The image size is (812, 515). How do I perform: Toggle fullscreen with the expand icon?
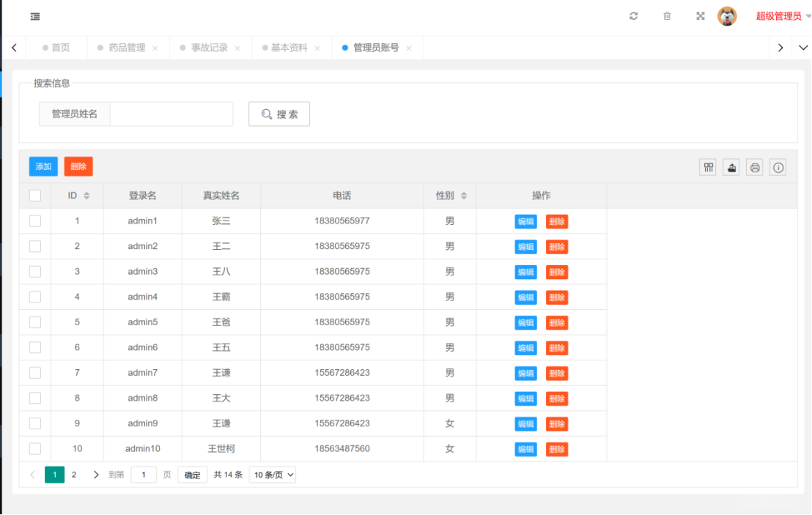pyautogui.click(x=700, y=16)
